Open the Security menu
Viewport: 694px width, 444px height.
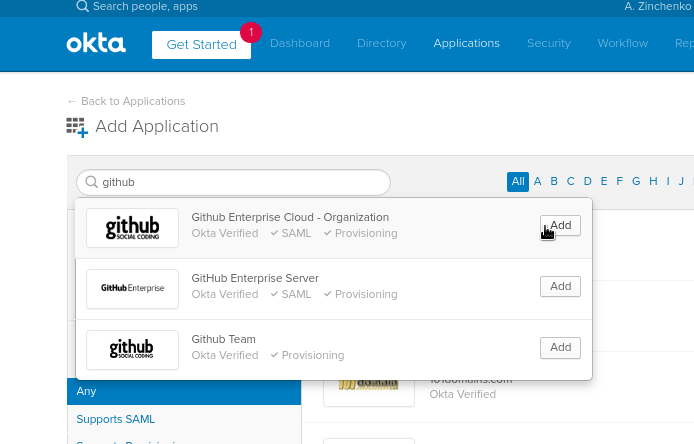coord(549,43)
